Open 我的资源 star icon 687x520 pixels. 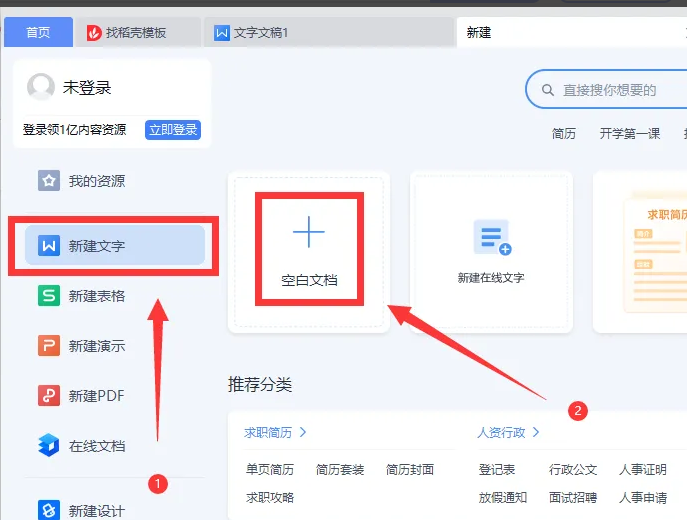(49, 180)
